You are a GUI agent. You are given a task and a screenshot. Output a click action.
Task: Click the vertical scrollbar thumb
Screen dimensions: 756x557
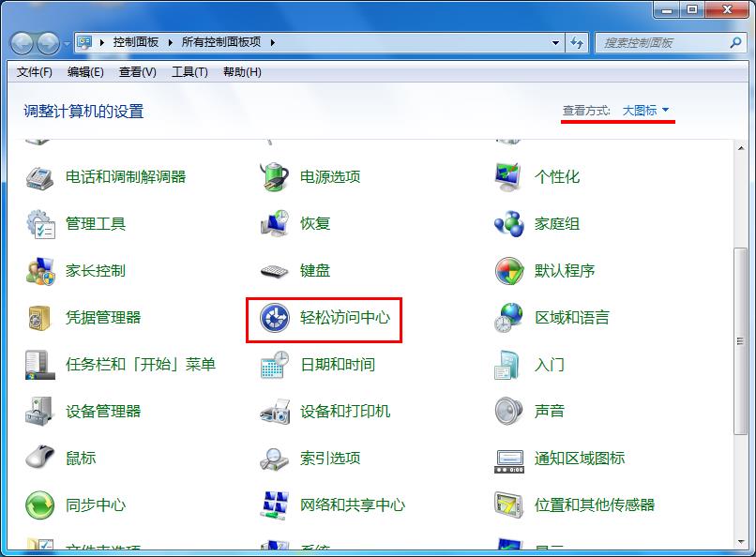tap(741, 341)
